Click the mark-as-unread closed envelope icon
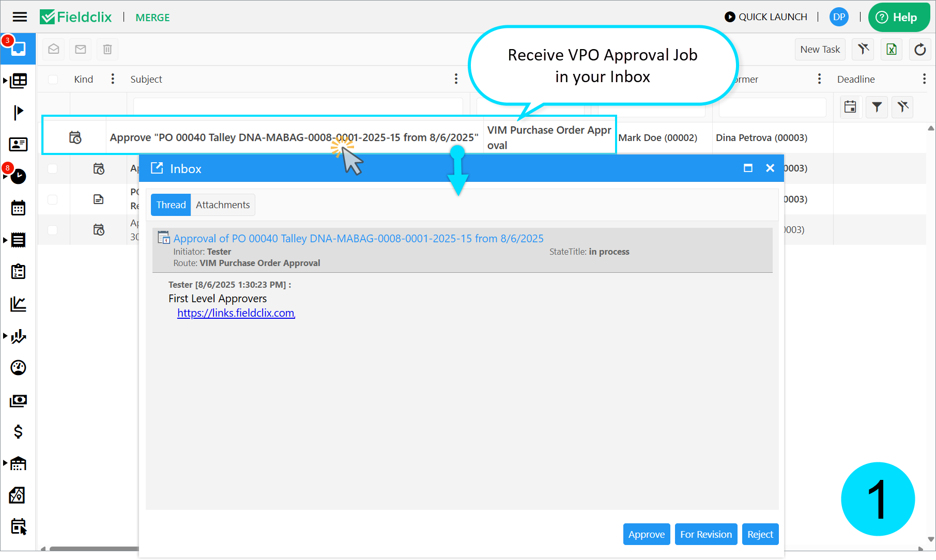The width and height of the screenshot is (936, 560). coord(81,49)
